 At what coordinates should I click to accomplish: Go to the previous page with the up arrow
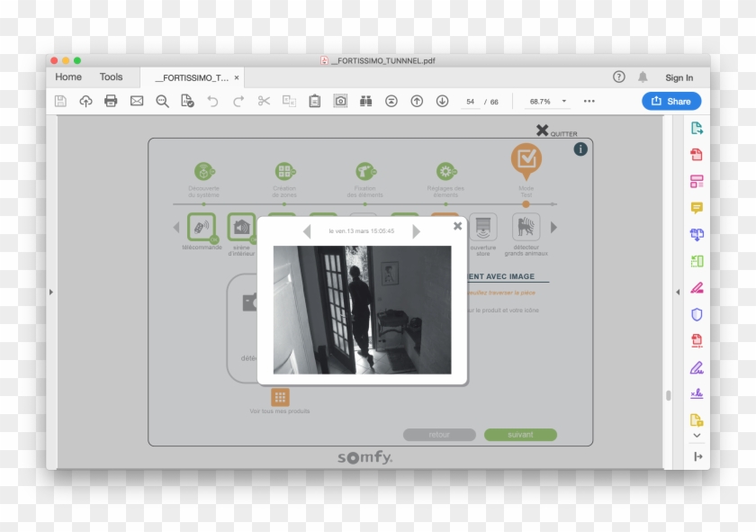(417, 101)
